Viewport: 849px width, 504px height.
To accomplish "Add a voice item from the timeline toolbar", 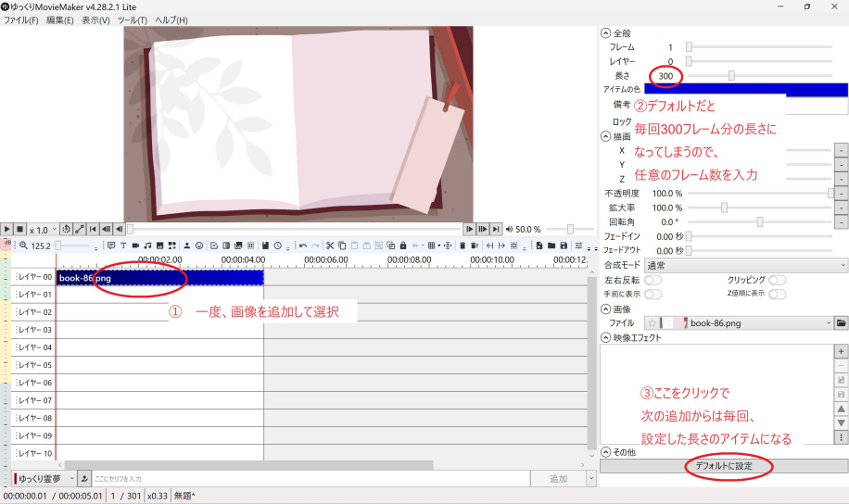I will [x=111, y=246].
